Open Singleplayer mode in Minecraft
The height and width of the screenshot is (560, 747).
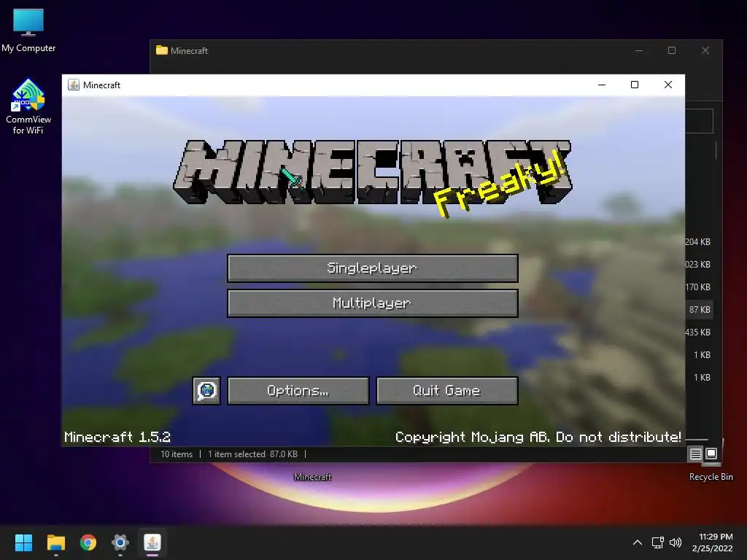[373, 268]
